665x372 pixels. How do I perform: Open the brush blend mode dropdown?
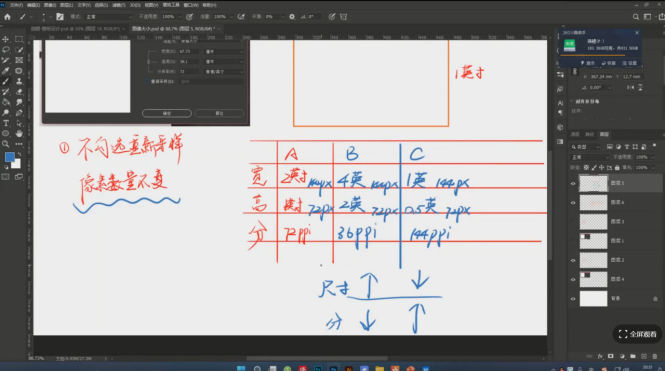(x=109, y=17)
